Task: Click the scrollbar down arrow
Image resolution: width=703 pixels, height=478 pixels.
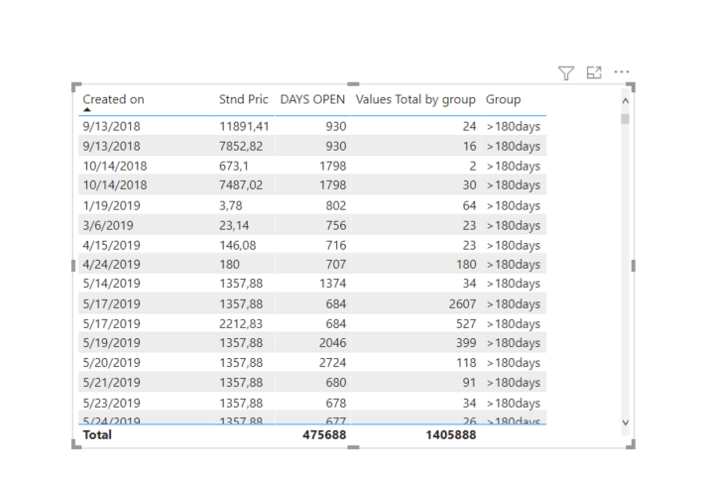Action: point(625,422)
